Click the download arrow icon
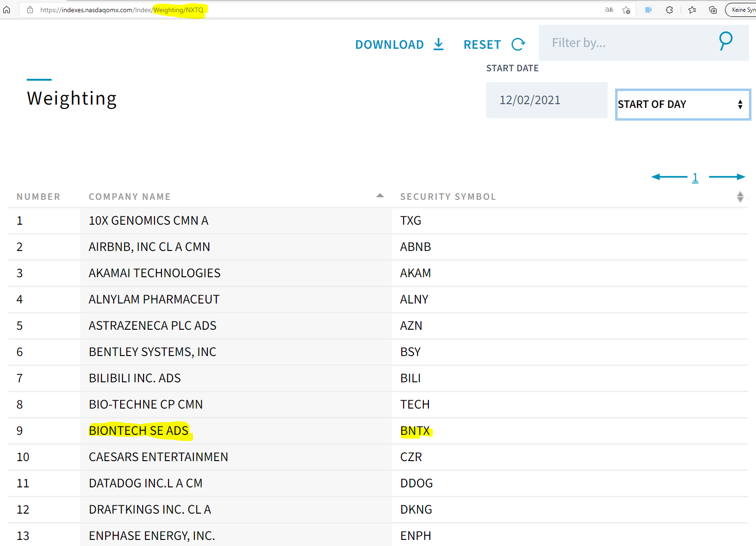756x546 pixels. point(438,44)
